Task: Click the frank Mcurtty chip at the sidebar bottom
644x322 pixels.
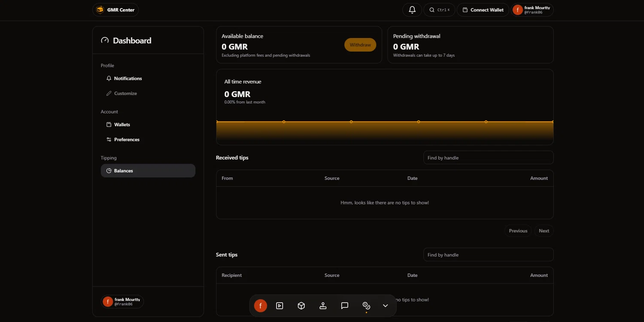Action: 122,302
